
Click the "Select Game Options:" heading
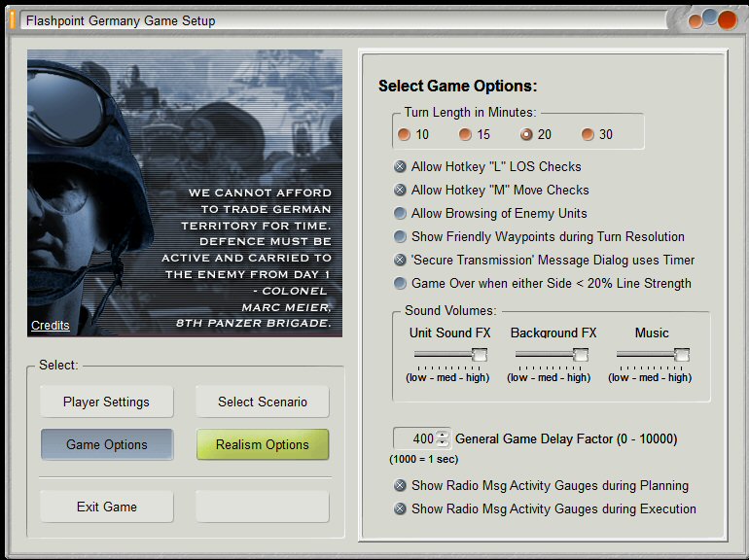tap(457, 86)
